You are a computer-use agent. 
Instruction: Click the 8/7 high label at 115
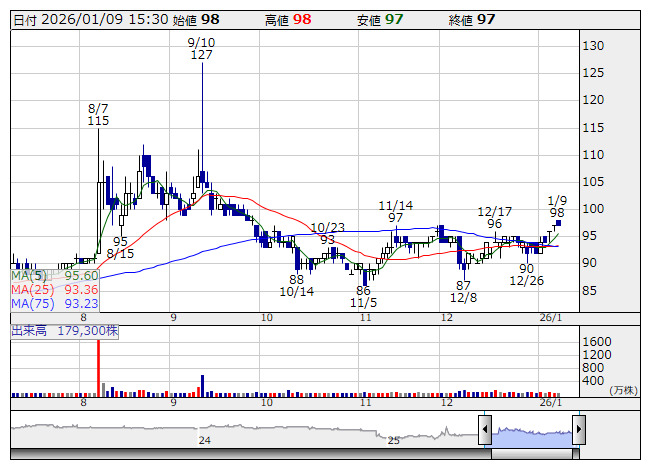tap(98, 114)
